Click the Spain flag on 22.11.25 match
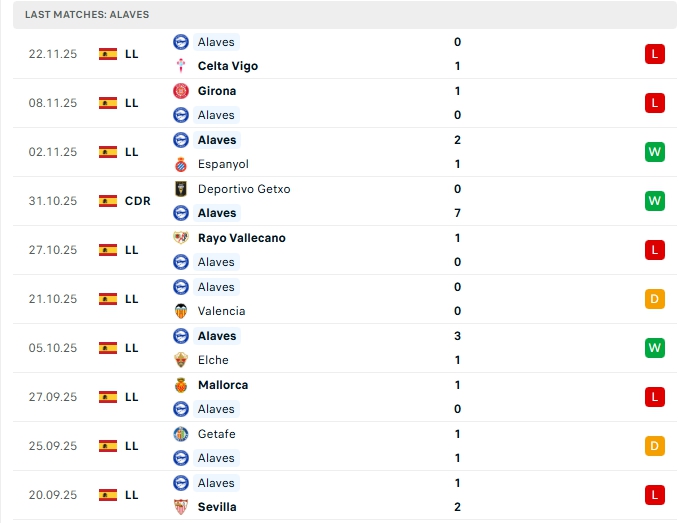Screen dimensions: 688x523 pos(108,54)
